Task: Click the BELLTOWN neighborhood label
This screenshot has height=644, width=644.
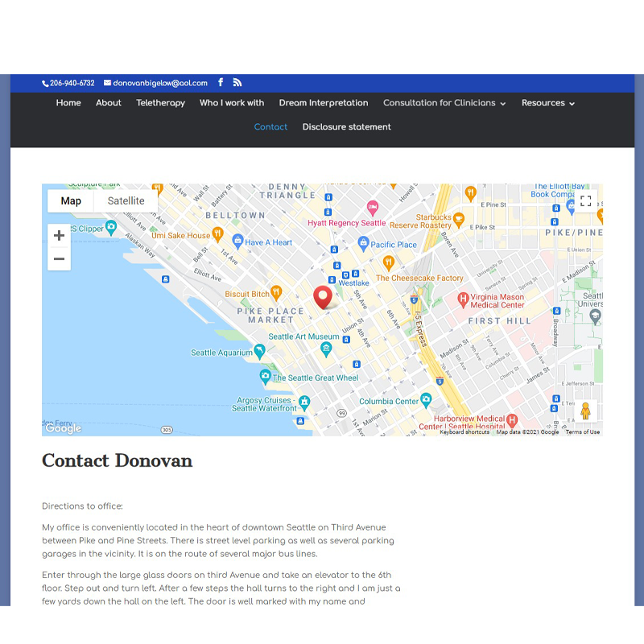Action: (235, 215)
